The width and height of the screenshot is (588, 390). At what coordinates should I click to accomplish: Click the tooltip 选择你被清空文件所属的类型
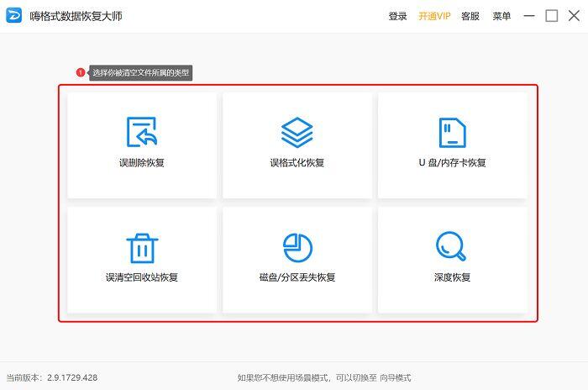tap(140, 73)
